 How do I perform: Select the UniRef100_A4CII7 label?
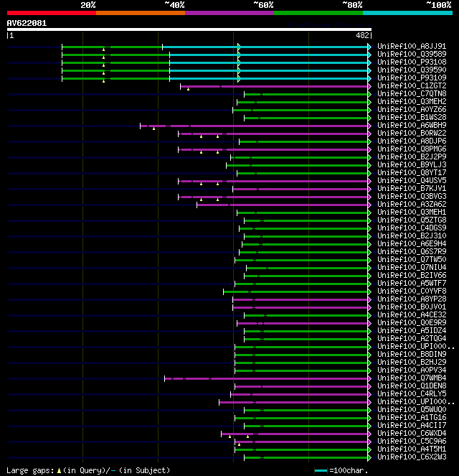pos(412,425)
